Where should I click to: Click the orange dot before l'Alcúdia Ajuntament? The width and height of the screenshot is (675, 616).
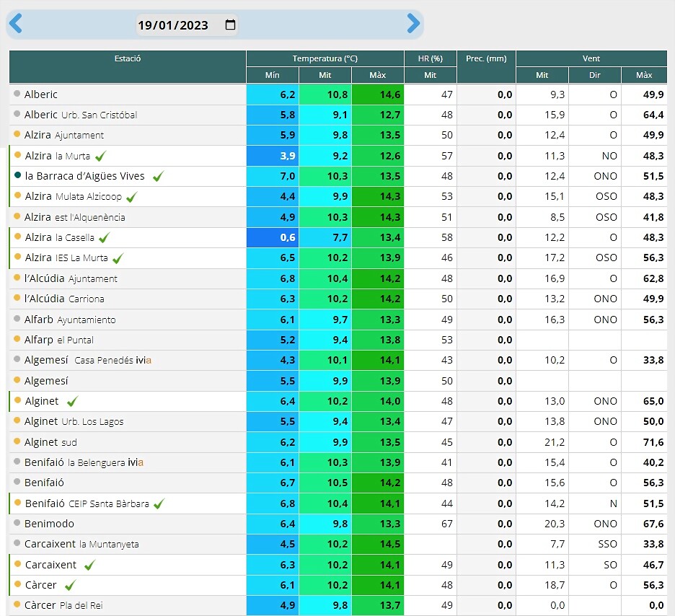[17, 278]
